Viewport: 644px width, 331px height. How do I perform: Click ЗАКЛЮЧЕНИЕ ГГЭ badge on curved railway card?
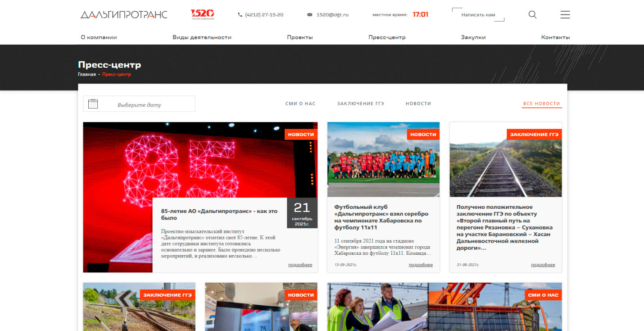point(168,295)
